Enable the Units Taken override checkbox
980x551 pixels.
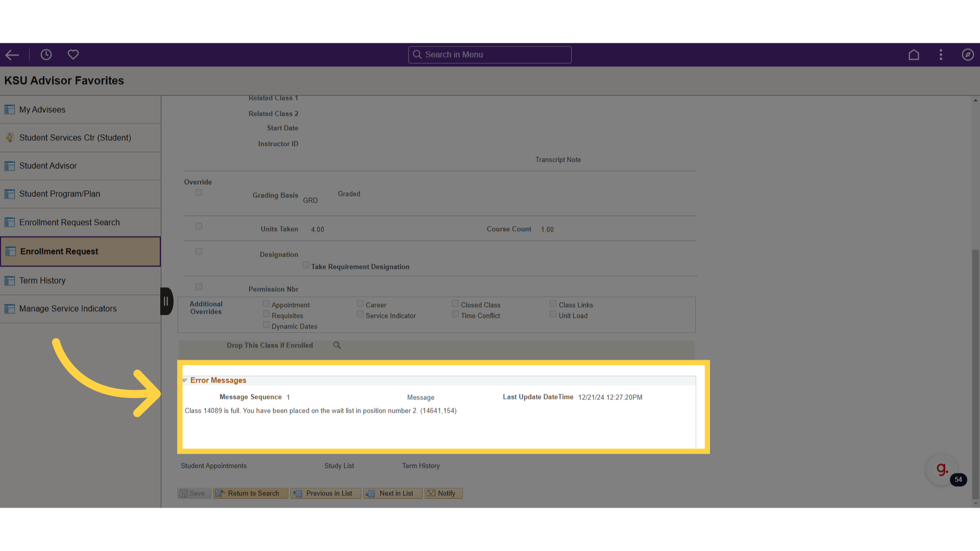tap(199, 226)
